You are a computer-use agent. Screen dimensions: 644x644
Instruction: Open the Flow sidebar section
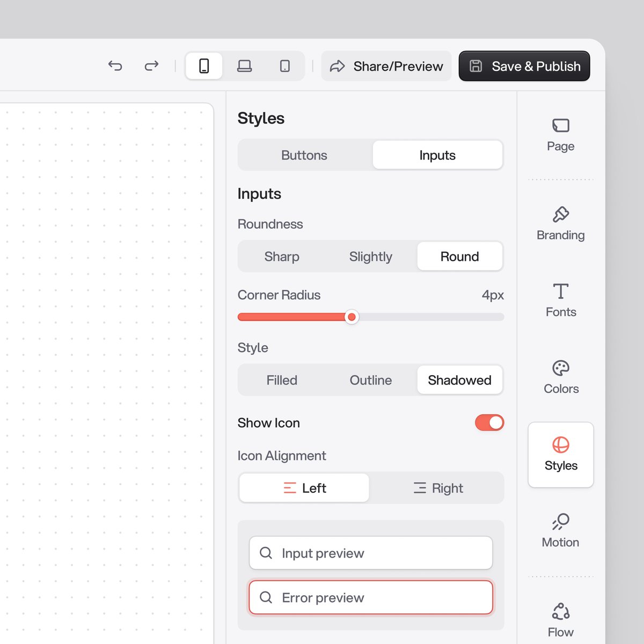point(561,620)
